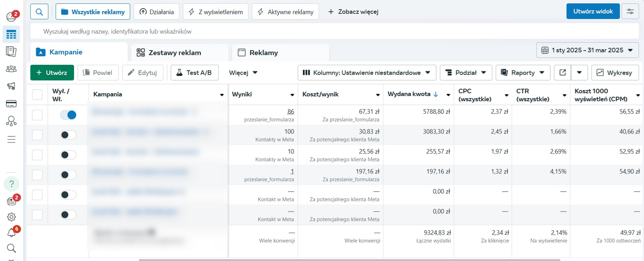Click the CTR value 2,39%
644x261 pixels.
click(x=558, y=112)
